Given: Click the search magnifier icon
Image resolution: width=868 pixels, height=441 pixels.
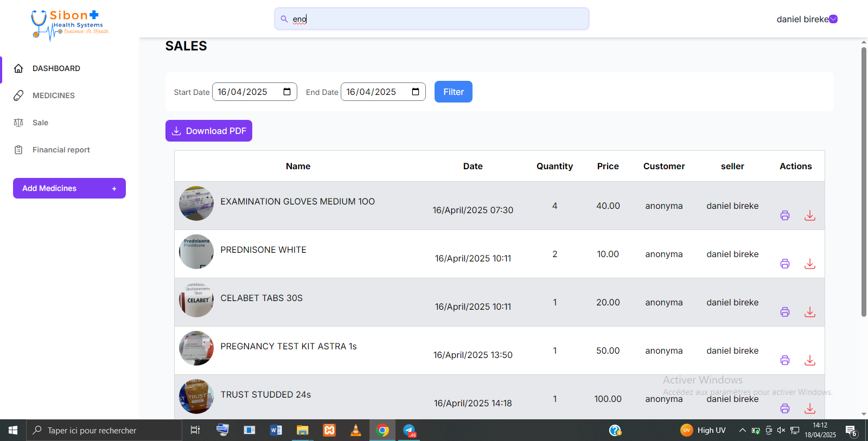Looking at the screenshot, I should pos(284,19).
